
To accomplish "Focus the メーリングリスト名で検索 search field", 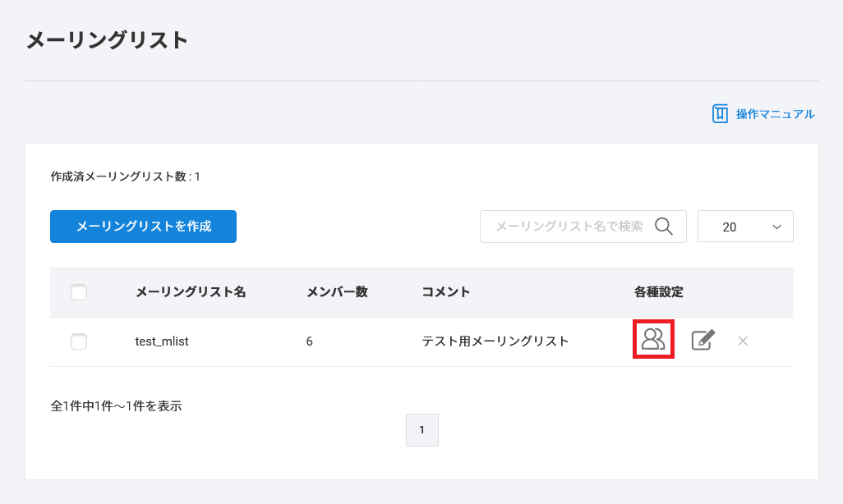I will 569,227.
